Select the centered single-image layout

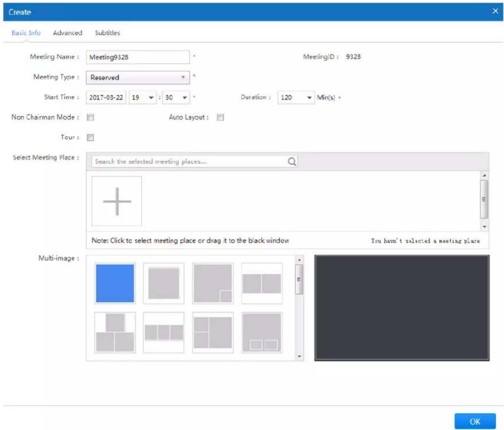pos(164,283)
